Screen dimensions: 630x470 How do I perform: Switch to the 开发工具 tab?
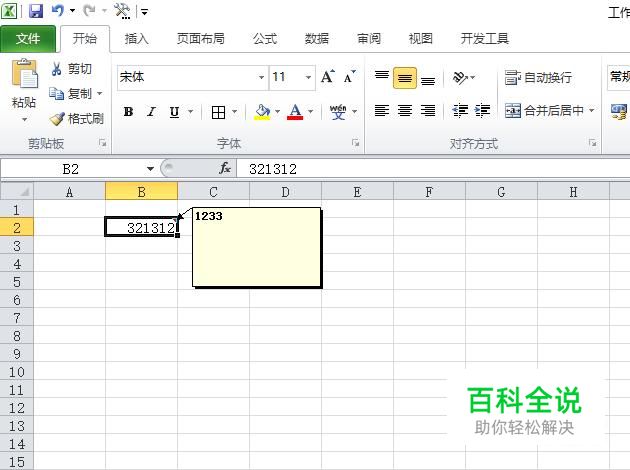click(x=485, y=39)
